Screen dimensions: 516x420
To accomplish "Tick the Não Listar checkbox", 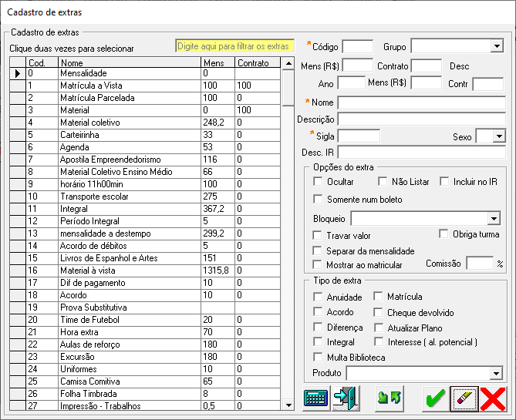I will click(383, 182).
